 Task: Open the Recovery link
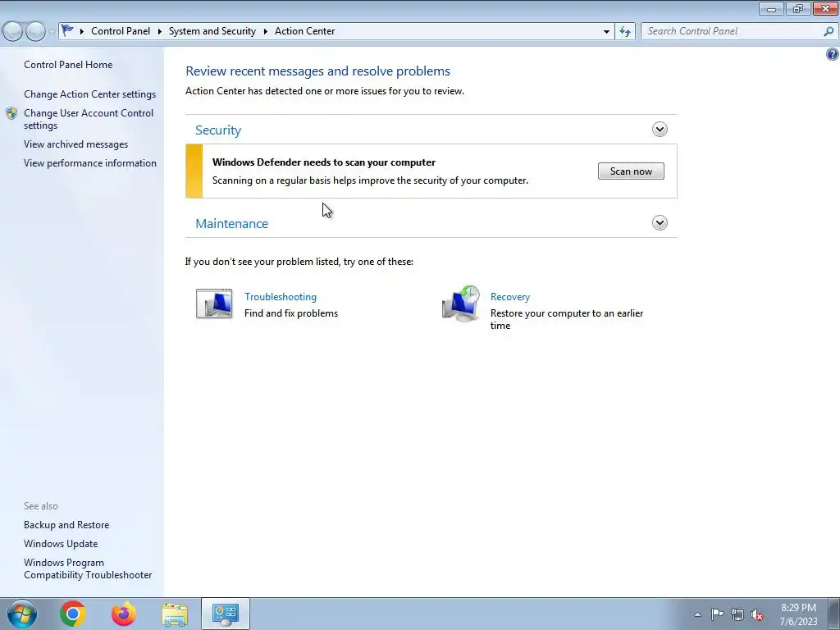(x=510, y=297)
